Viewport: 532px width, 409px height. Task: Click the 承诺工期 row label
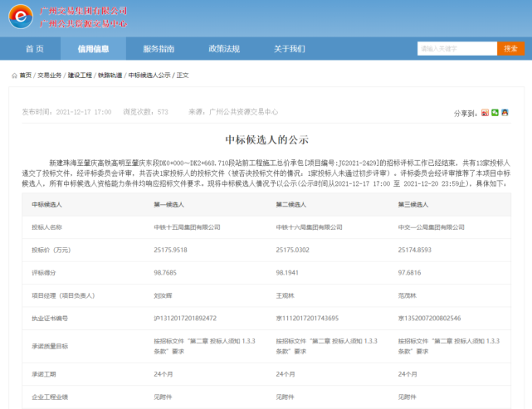(44, 374)
